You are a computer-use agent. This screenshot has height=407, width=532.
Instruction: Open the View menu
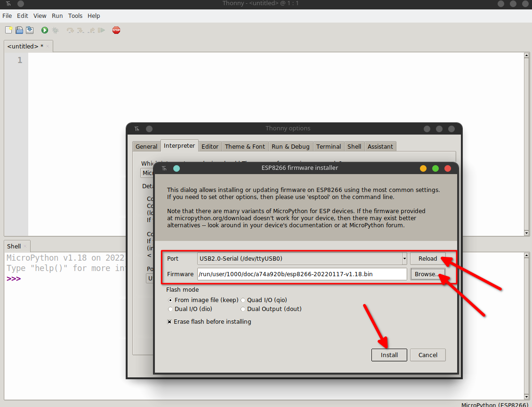coord(40,16)
